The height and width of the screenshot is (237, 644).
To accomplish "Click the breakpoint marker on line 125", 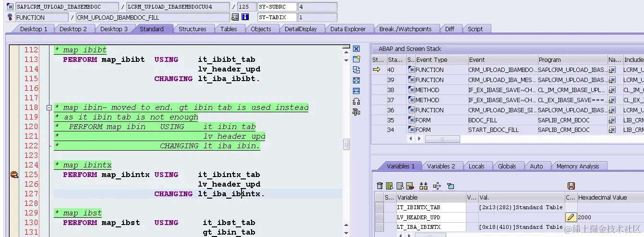I will (x=14, y=175).
